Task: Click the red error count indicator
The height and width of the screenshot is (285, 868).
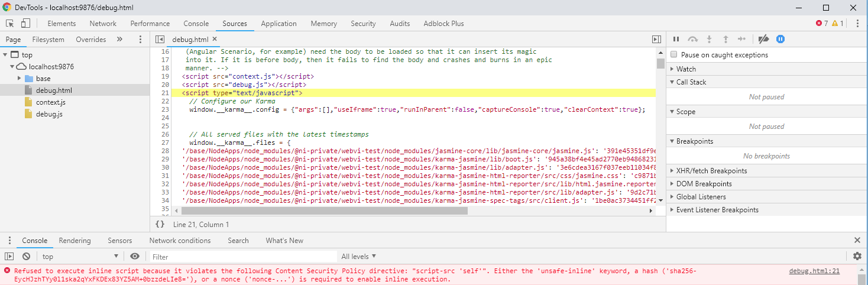Action: pos(822,24)
